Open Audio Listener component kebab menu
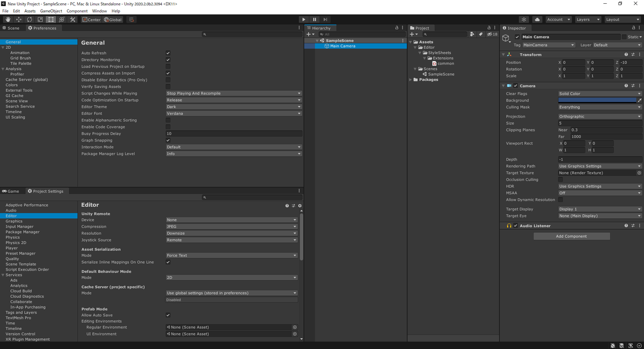Screen dimensions: 644x349 click(x=639, y=226)
